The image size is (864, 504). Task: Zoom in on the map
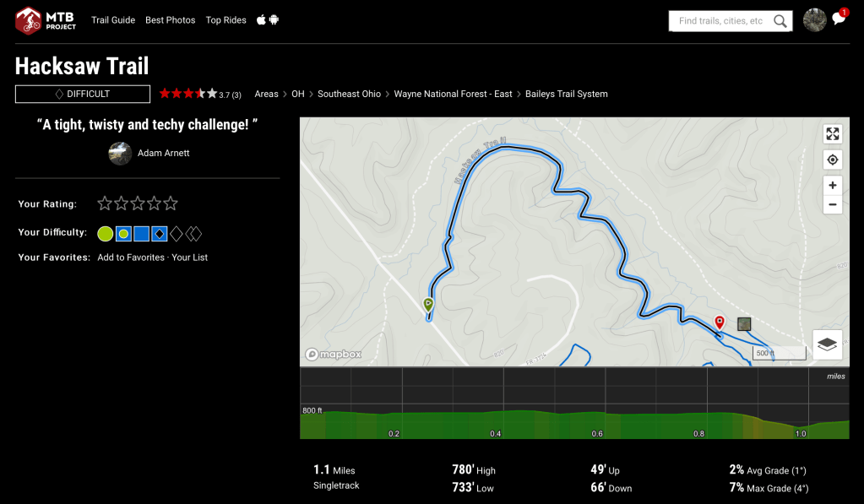pyautogui.click(x=833, y=186)
